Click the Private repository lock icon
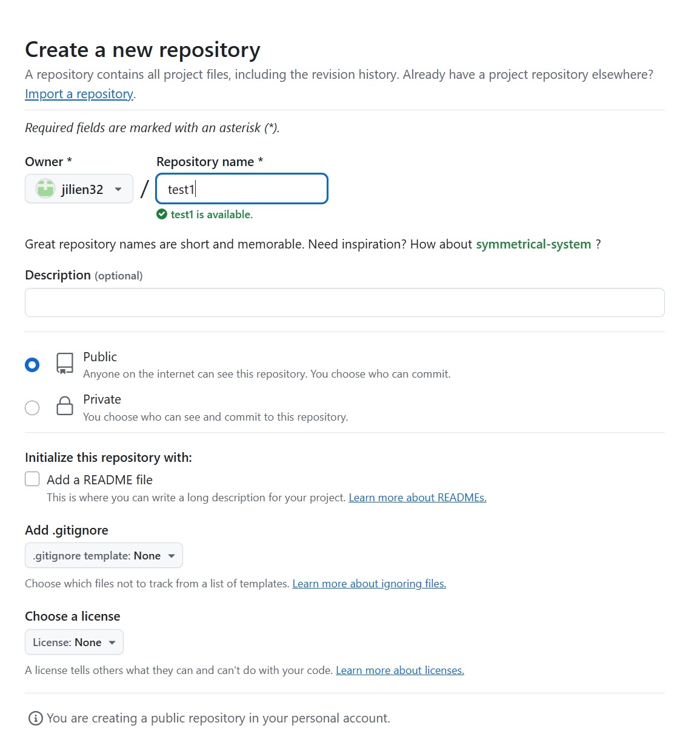The image size is (700, 734). (x=65, y=406)
